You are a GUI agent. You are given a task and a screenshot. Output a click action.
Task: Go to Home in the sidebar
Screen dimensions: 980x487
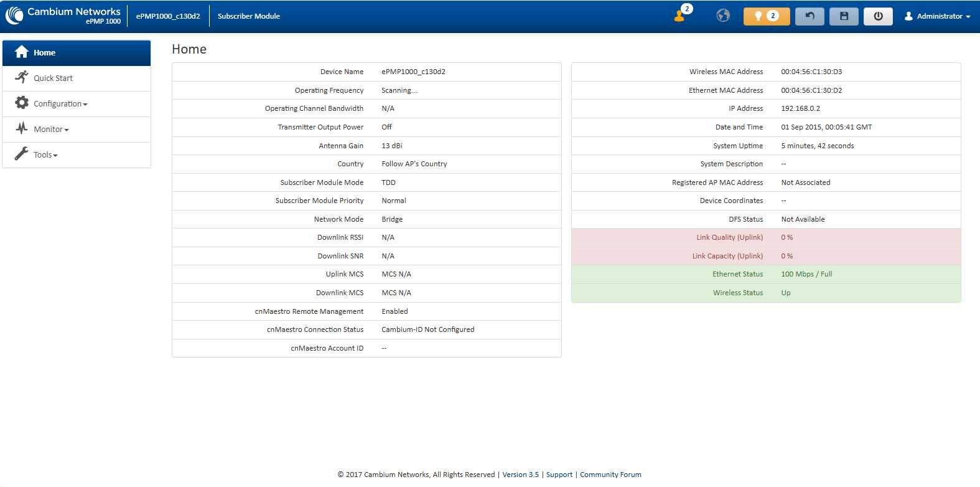(77, 53)
